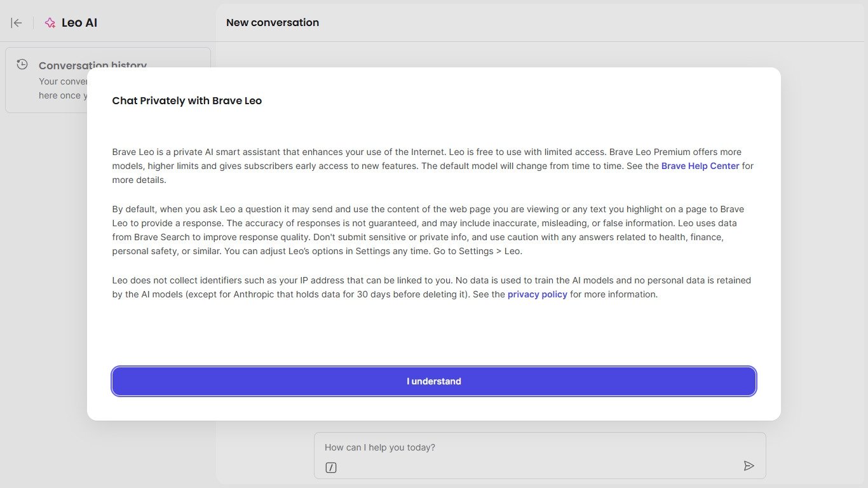The width and height of the screenshot is (868, 488).
Task: Click the send message arrow icon
Action: pyautogui.click(x=749, y=466)
